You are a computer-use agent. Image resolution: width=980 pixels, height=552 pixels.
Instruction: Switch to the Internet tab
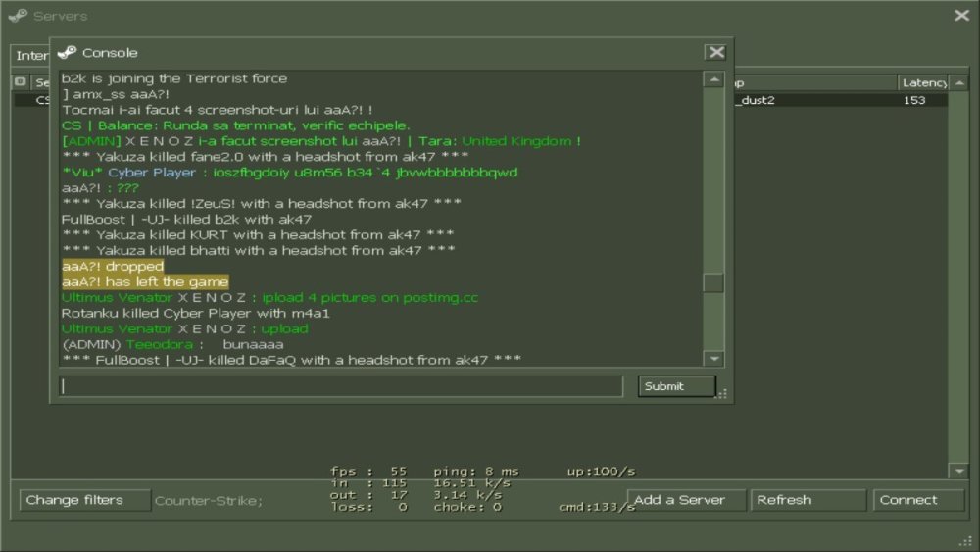(x=31, y=56)
